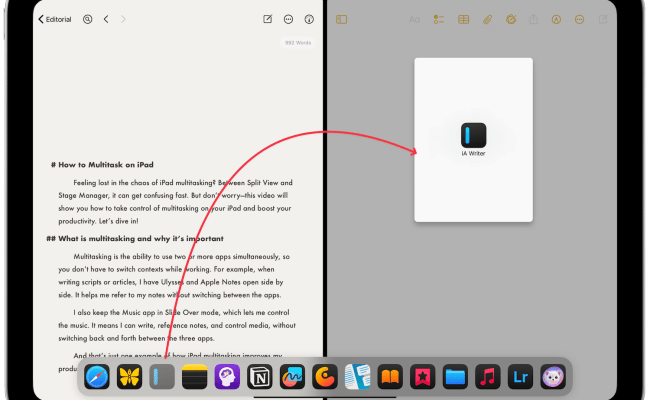This screenshot has width=650, height=400.
Task: Open Books from the dock
Action: click(x=390, y=377)
